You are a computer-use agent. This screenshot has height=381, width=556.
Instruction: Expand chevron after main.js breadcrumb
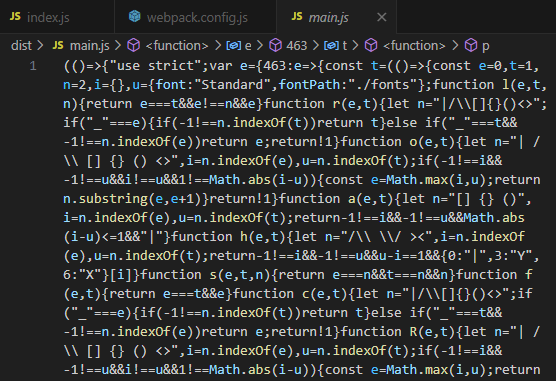pyautogui.click(x=118, y=45)
